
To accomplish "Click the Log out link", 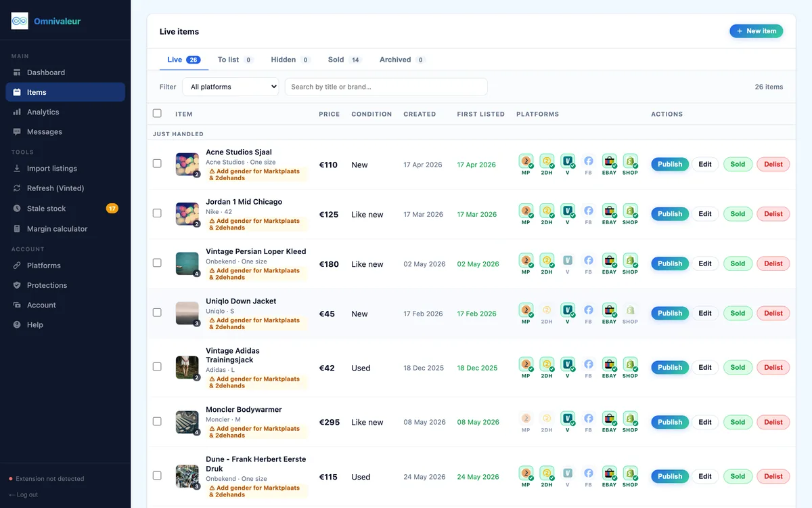I will tap(24, 494).
